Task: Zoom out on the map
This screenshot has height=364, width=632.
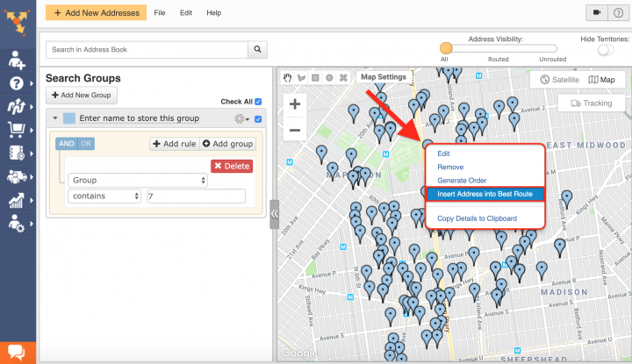Action: tap(295, 130)
